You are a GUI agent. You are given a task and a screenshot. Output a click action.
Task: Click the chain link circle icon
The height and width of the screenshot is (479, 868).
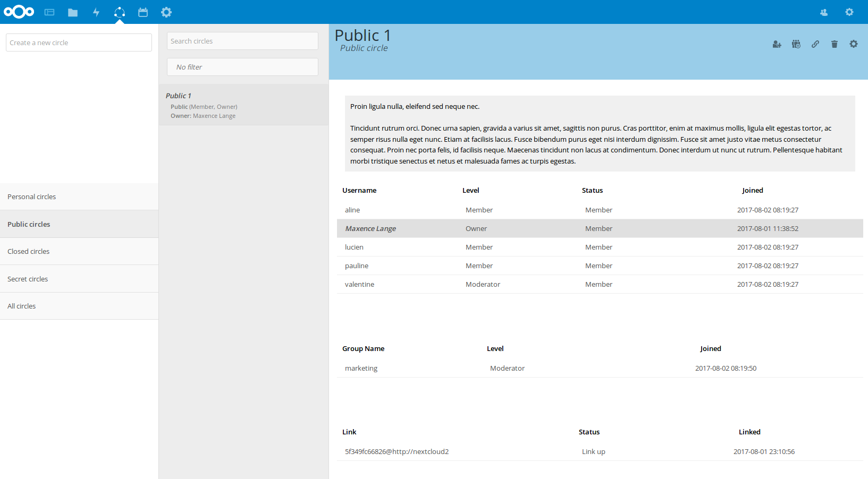pos(815,44)
